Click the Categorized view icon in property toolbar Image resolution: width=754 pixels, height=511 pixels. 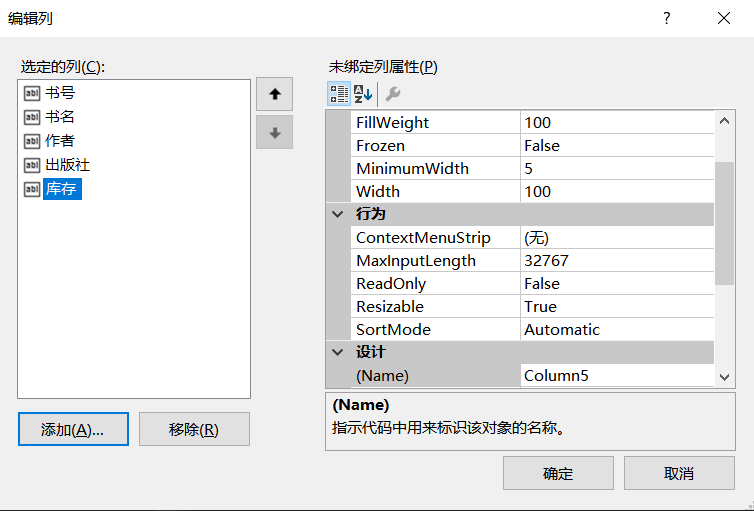pyautogui.click(x=339, y=94)
